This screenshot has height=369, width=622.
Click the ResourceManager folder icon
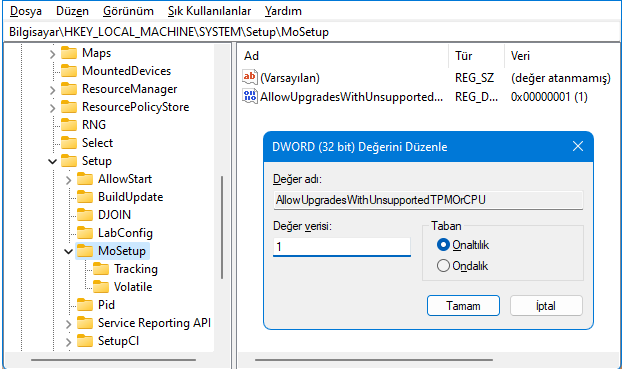[x=69, y=89]
